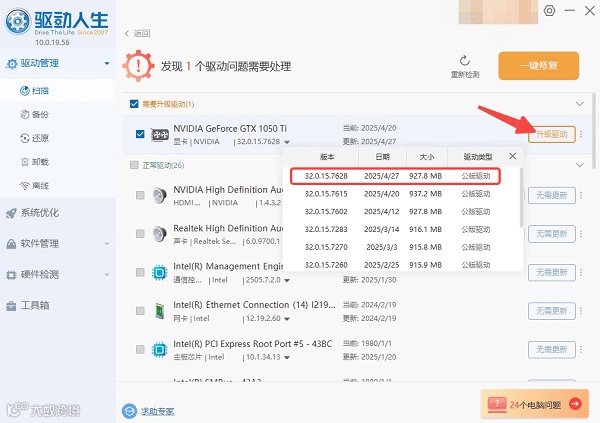This screenshot has width=600, height=423.
Task: Click 升级驱动 button for GTX 1050 Ti
Action: [551, 134]
